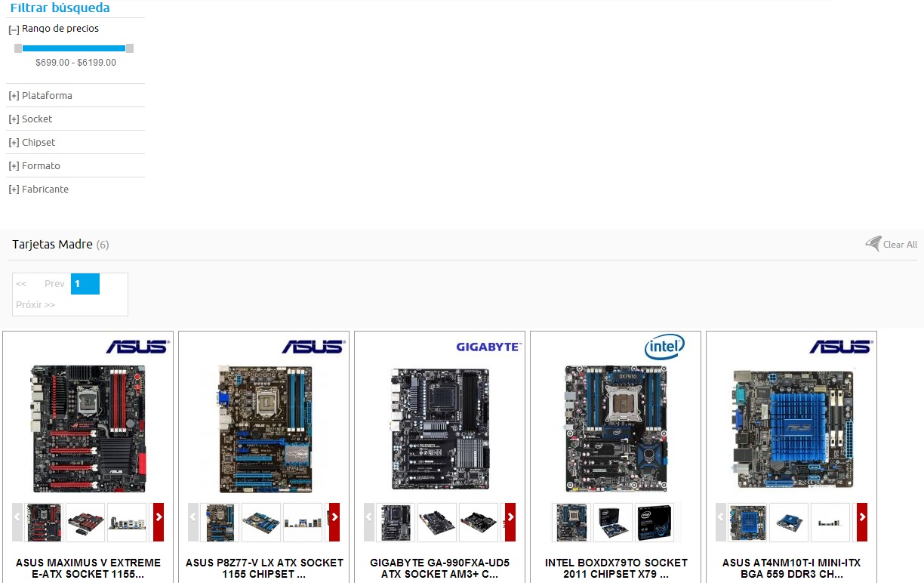Screen dimensions: 924x583
Task: Select Intel BOXDX79TO box angle thumbnail
Action: tap(613, 523)
